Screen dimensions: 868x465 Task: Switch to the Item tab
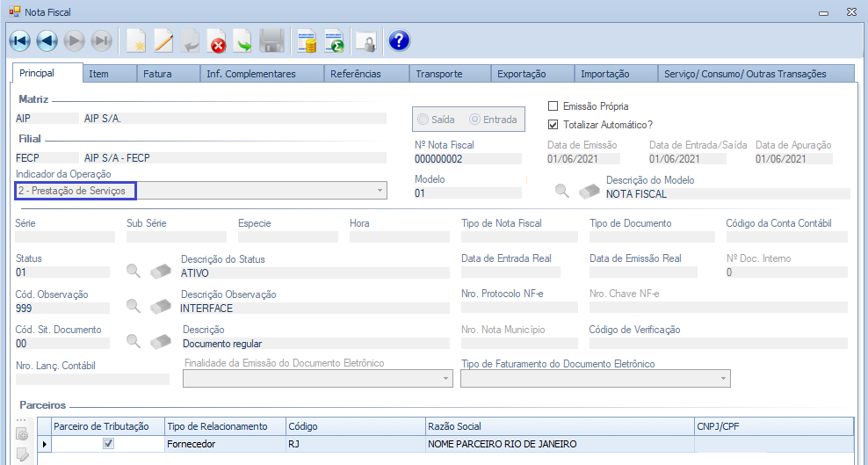coord(110,74)
